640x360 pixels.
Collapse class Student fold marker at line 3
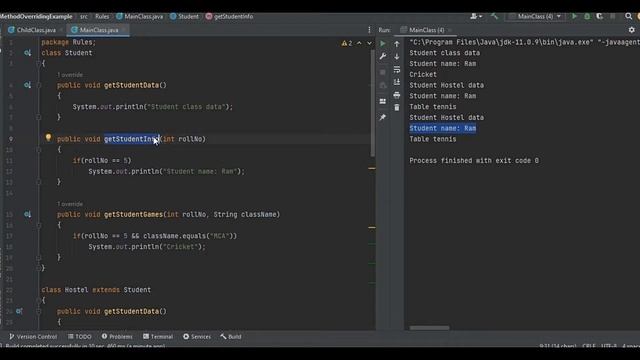point(39,64)
